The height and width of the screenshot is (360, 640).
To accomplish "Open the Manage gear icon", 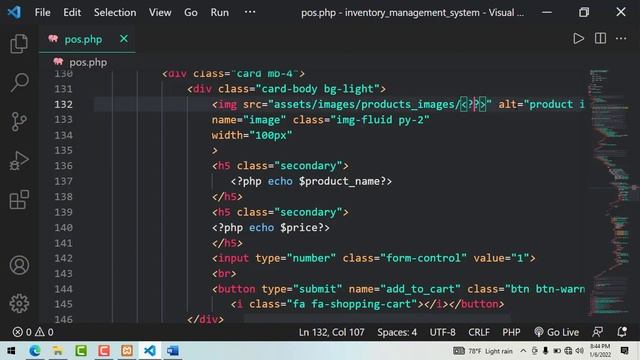I will click(x=19, y=303).
